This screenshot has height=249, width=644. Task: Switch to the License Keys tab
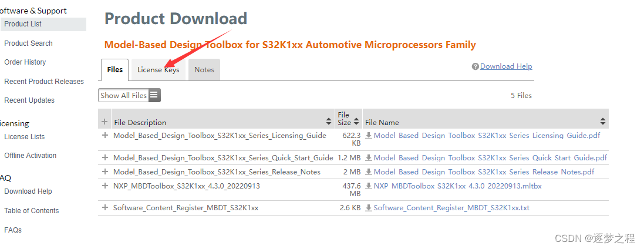click(x=158, y=70)
